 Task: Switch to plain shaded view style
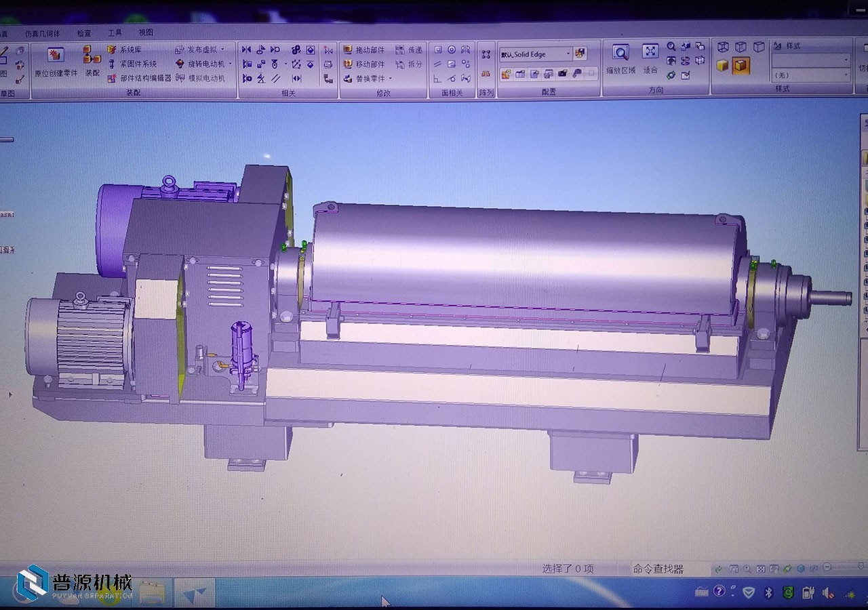(723, 66)
